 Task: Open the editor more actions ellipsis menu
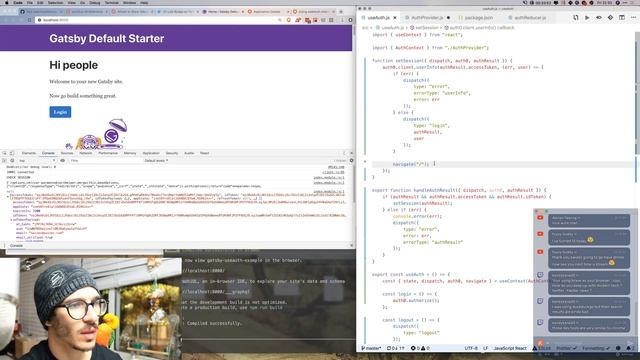[x=633, y=18]
